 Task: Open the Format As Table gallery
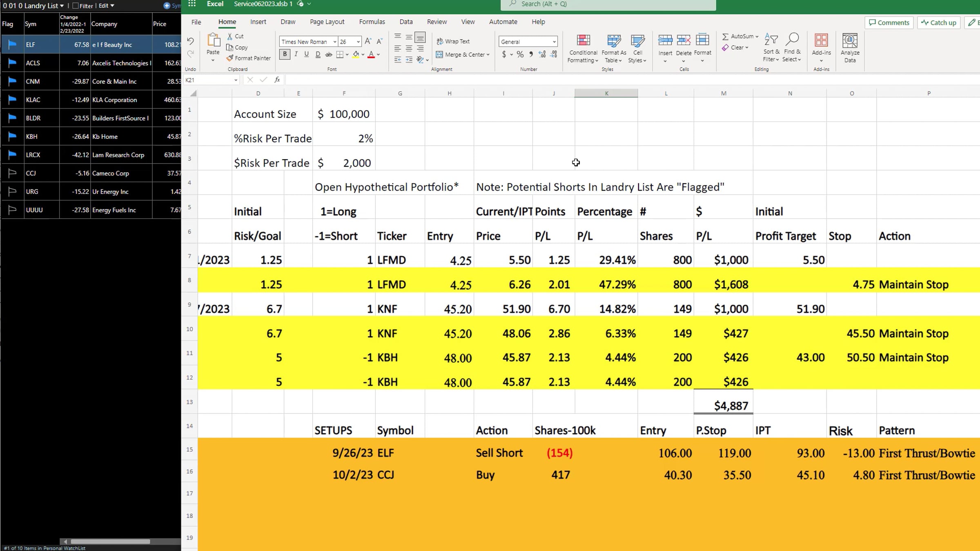[x=614, y=48]
